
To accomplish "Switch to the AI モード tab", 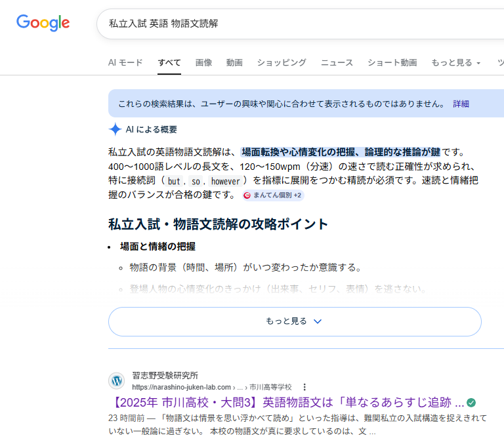I will pyautogui.click(x=125, y=63).
